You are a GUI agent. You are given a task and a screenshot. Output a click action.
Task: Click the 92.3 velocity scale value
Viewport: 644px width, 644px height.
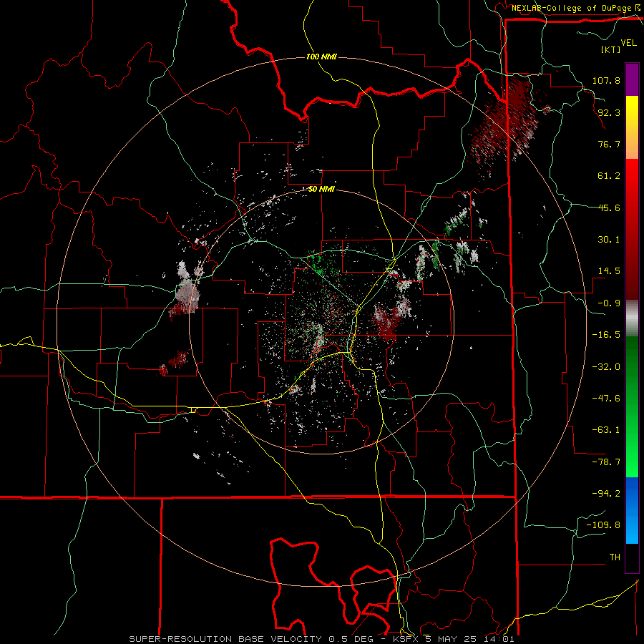tap(609, 112)
